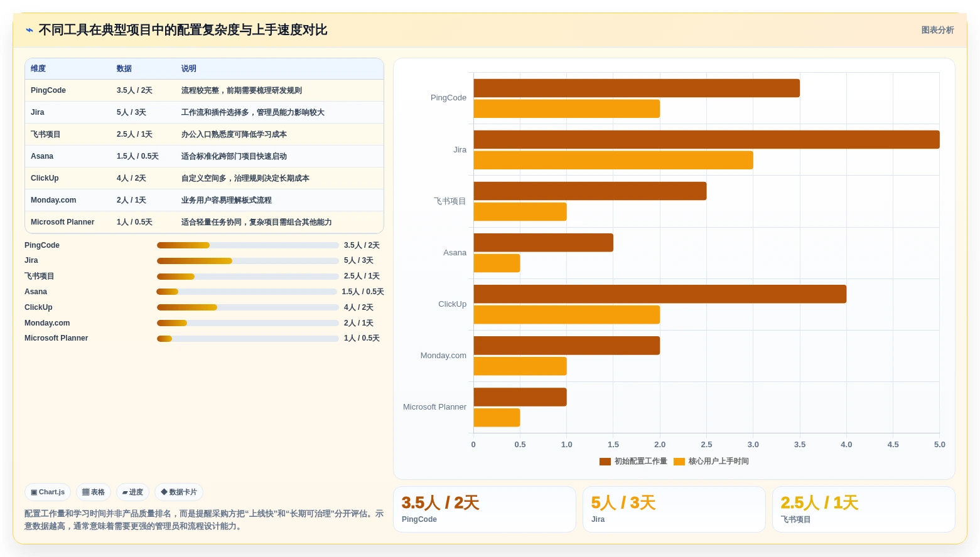980x557 pixels.
Task: Click PingCode orange chart bar
Action: tap(566, 109)
